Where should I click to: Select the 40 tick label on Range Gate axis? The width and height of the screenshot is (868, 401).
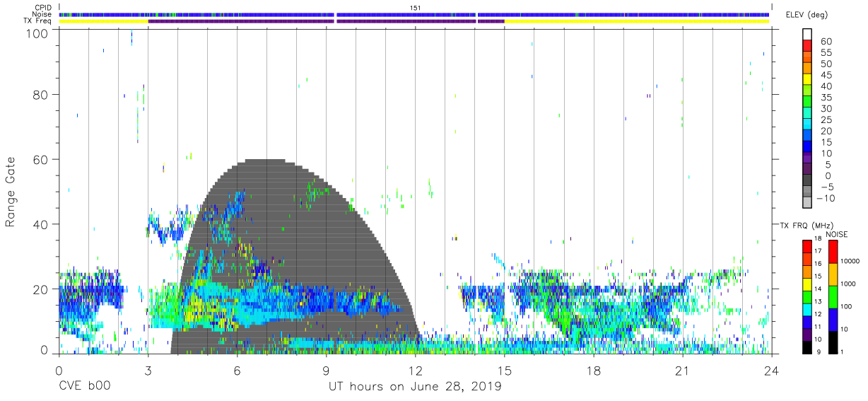40,224
